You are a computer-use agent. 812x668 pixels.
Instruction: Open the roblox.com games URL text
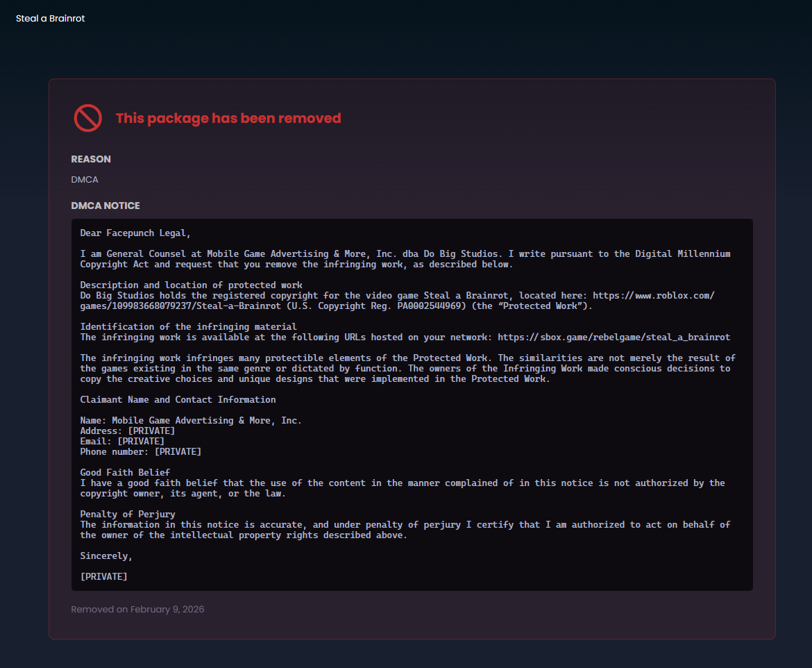[x=397, y=301]
